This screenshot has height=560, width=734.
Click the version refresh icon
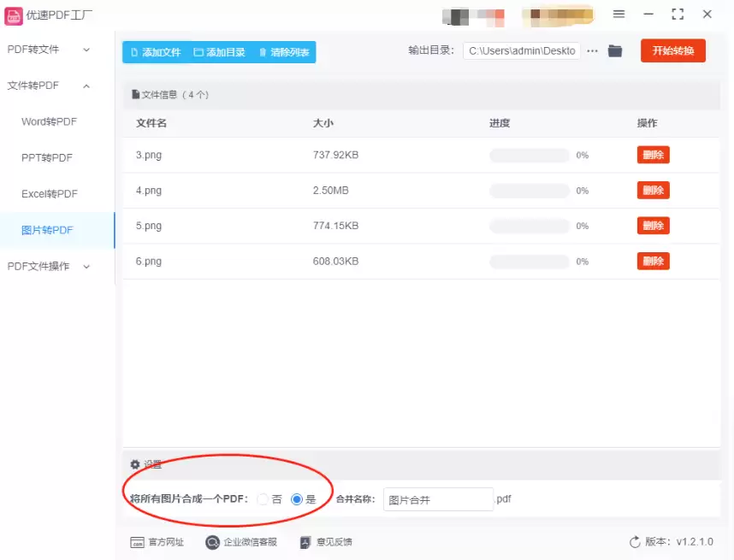635,542
